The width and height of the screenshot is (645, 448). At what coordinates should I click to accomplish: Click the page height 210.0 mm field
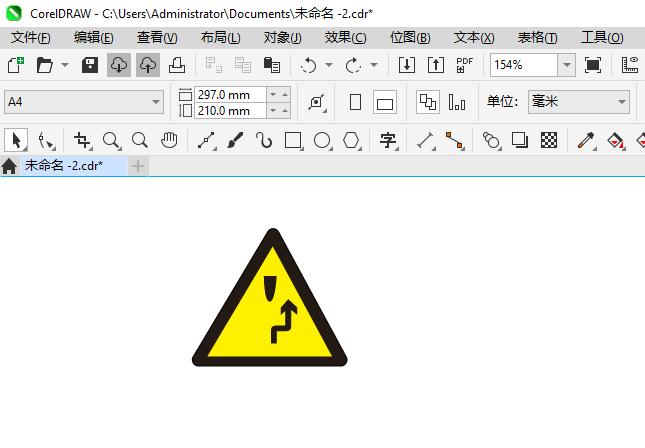[x=230, y=111]
